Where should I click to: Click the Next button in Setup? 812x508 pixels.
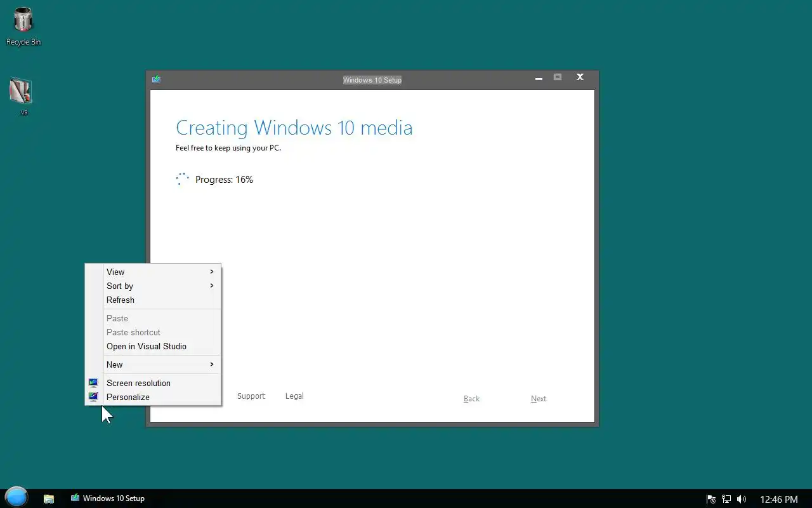pos(539,399)
